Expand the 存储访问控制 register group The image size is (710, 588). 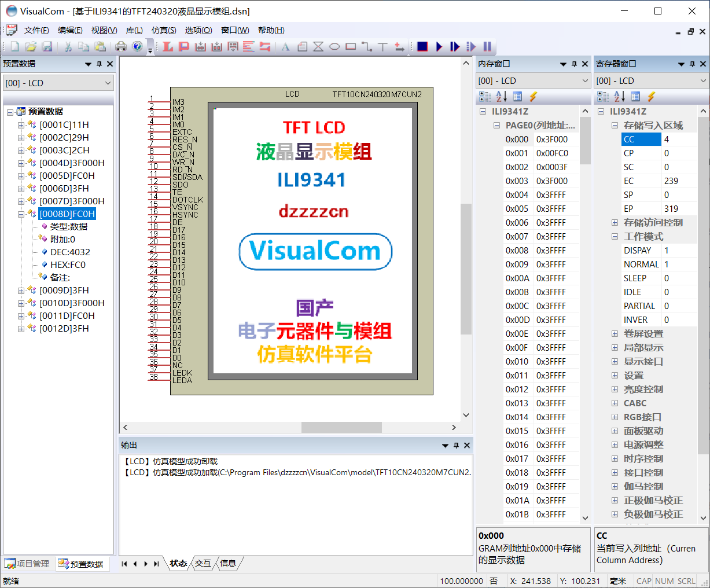615,222
